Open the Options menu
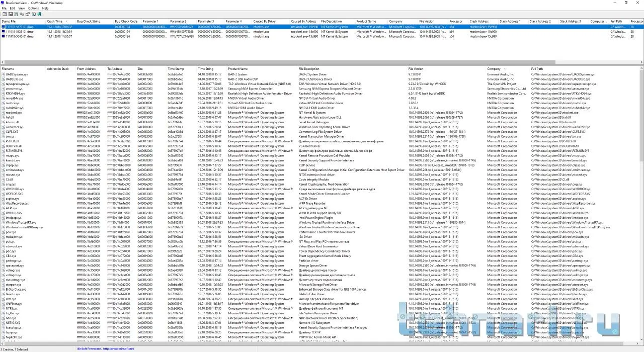This screenshot has width=644, height=352. click(x=33, y=9)
